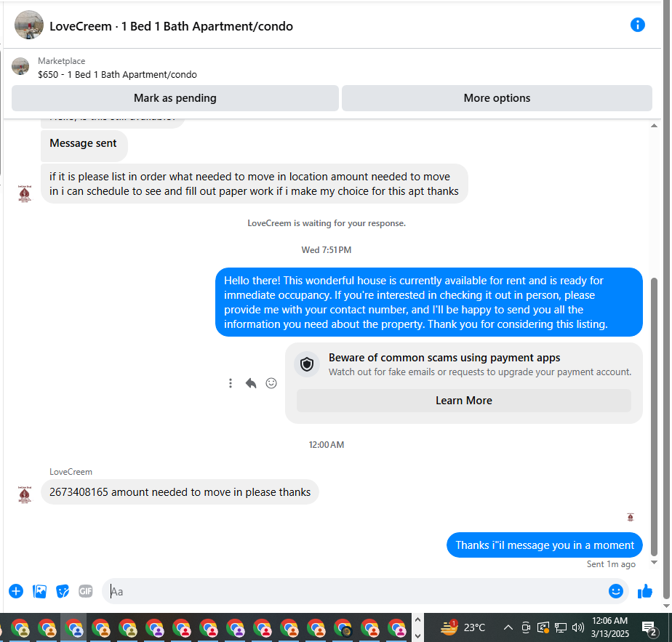672x642 pixels.
Task: Open conversation info with the blue i icon
Action: pyautogui.click(x=637, y=25)
